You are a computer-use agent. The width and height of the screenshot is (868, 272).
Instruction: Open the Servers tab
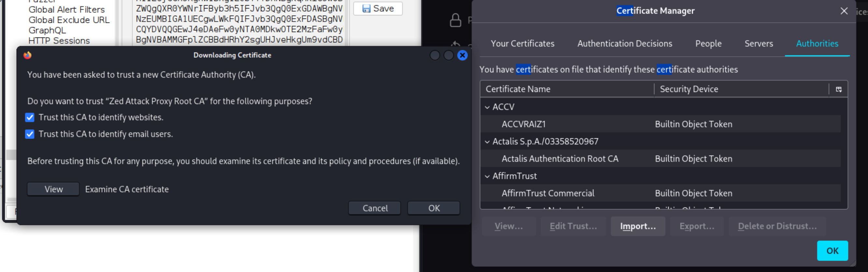[x=759, y=43]
